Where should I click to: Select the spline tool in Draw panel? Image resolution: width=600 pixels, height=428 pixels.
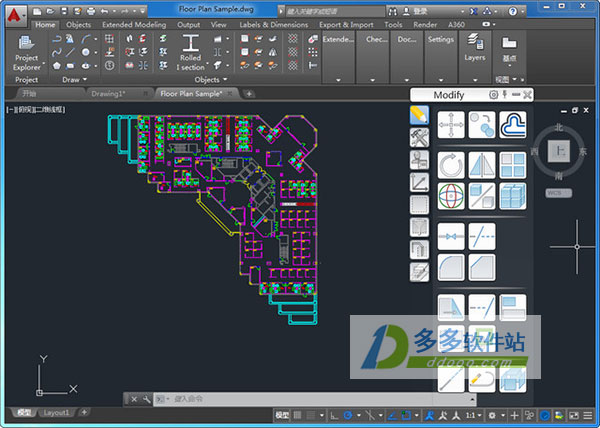(57, 52)
